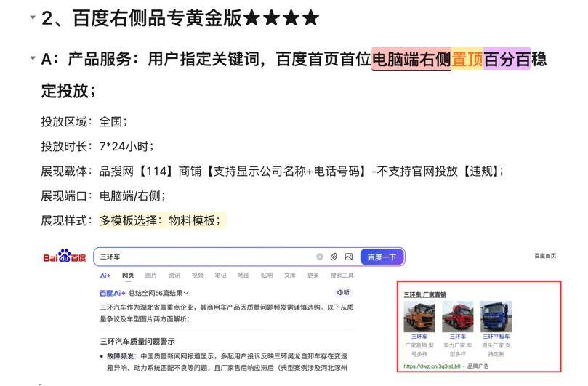
Task: Collapse the 'A：产品服务' outline triangle
Action: tap(33, 58)
